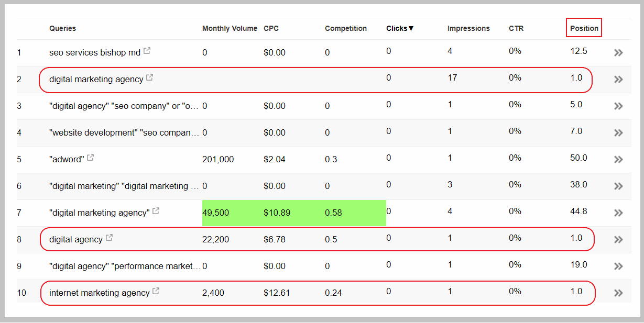Select query "digital marketing" "digital marketing …
This screenshot has height=323, width=644.
pos(125,186)
